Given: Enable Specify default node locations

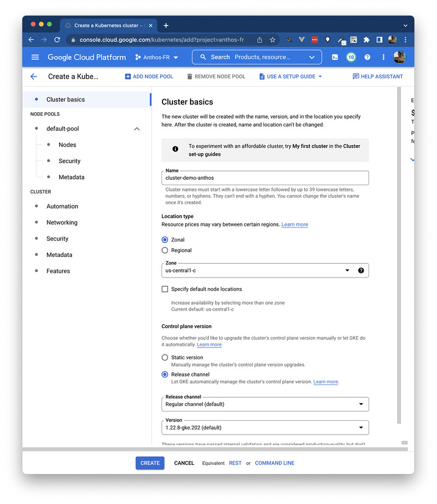Looking at the screenshot, I should click(165, 289).
